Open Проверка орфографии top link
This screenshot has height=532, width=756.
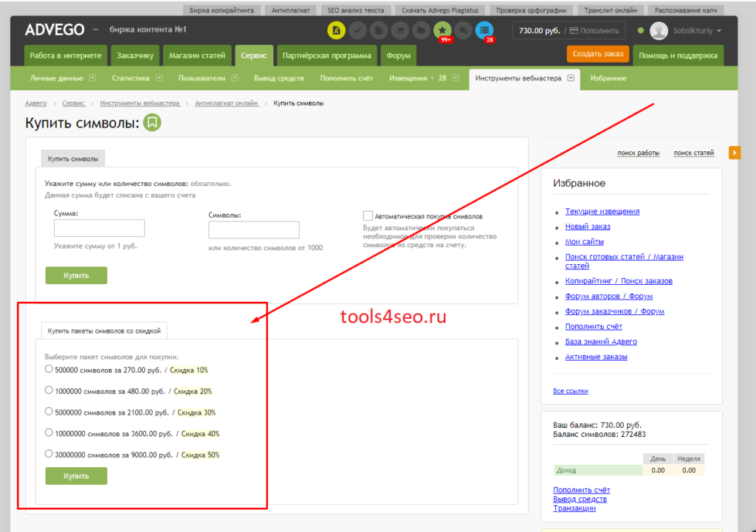tap(532, 10)
